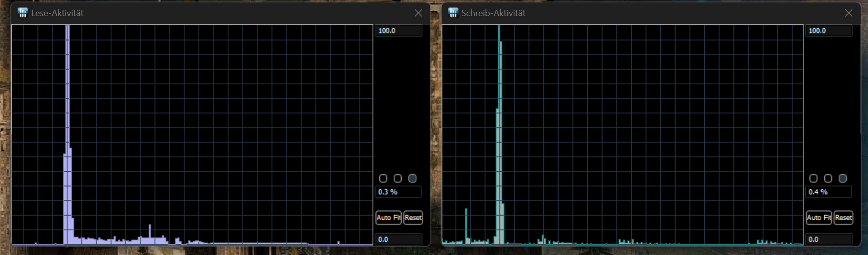868x255 pixels.
Task: Click the Schreib-Aktivität title text
Action: point(493,13)
